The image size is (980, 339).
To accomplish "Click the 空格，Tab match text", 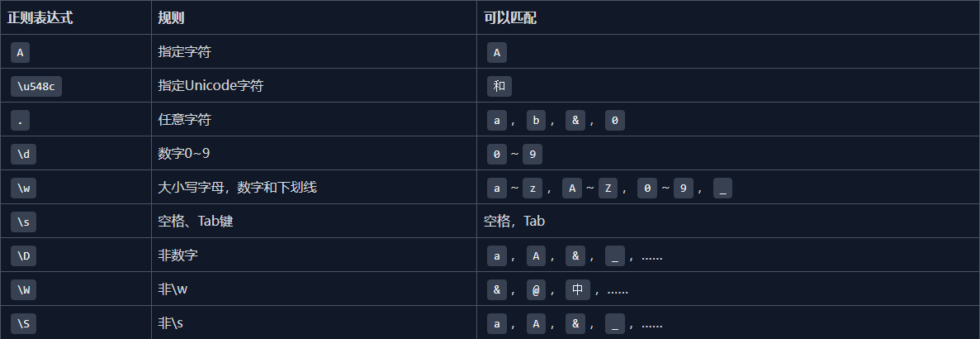I will 514,222.
